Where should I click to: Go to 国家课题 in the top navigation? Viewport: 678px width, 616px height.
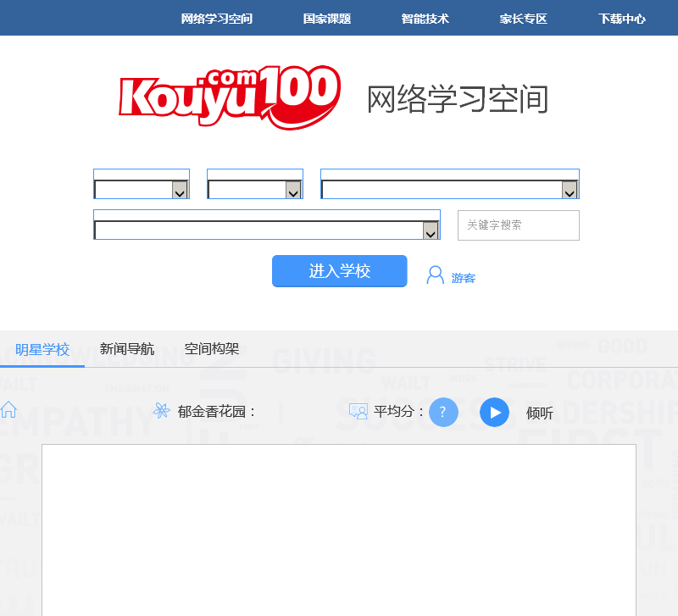point(326,19)
